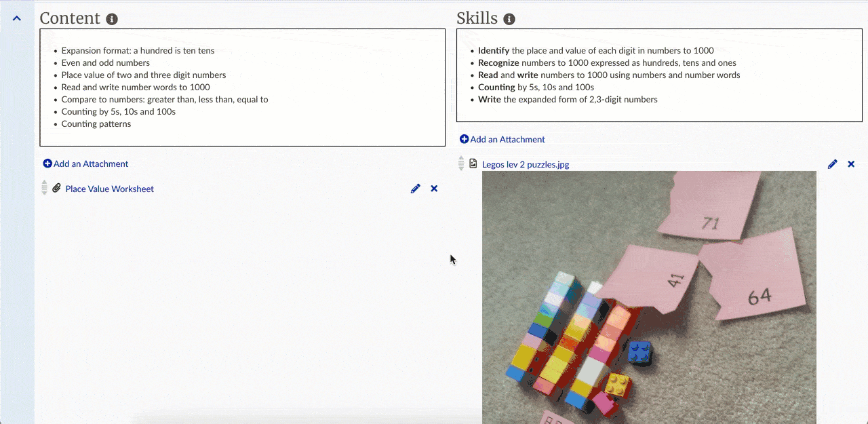Delete the Legos lev 2 puzzles.jpg attachment
Screen dimensions: 868x424
click(851, 164)
